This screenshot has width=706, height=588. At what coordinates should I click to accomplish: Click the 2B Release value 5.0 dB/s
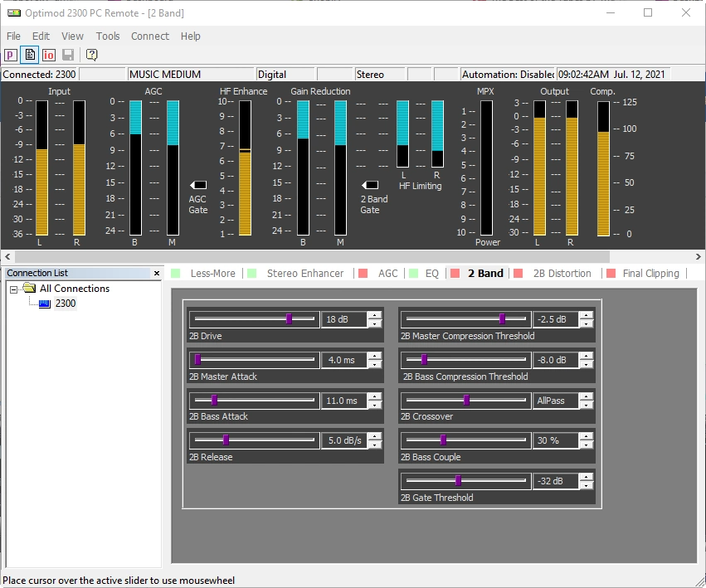point(344,440)
